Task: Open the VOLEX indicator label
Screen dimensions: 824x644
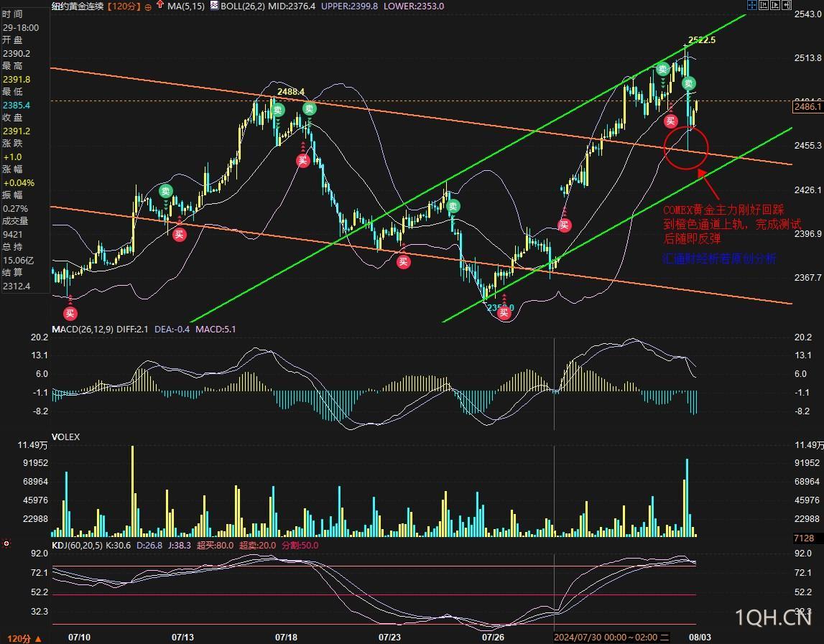Action: [x=65, y=437]
